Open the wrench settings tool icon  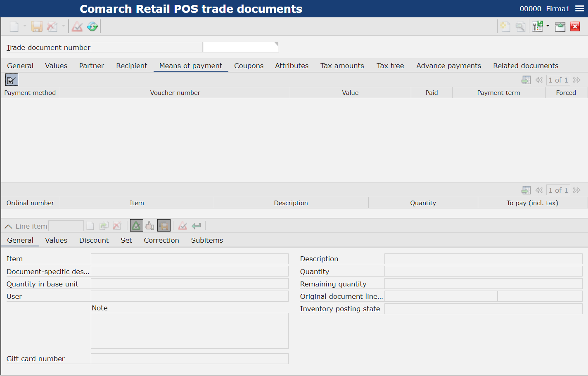coord(538,27)
